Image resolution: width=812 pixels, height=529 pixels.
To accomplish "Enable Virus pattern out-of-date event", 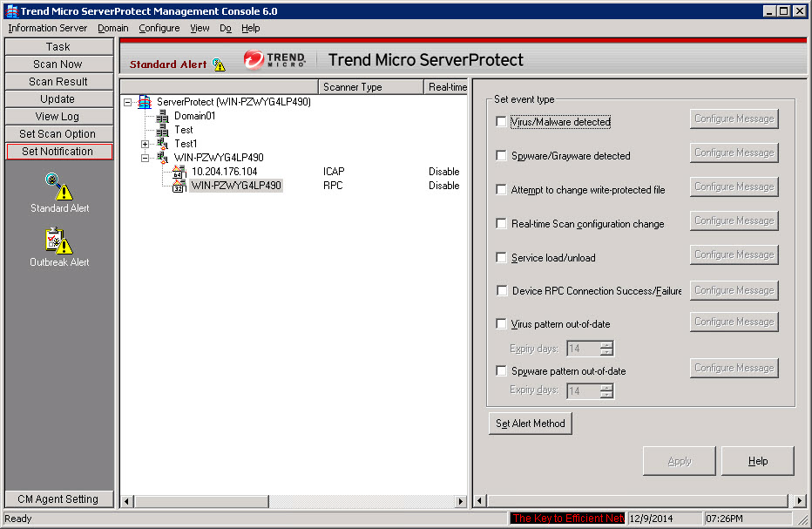I will 501,324.
